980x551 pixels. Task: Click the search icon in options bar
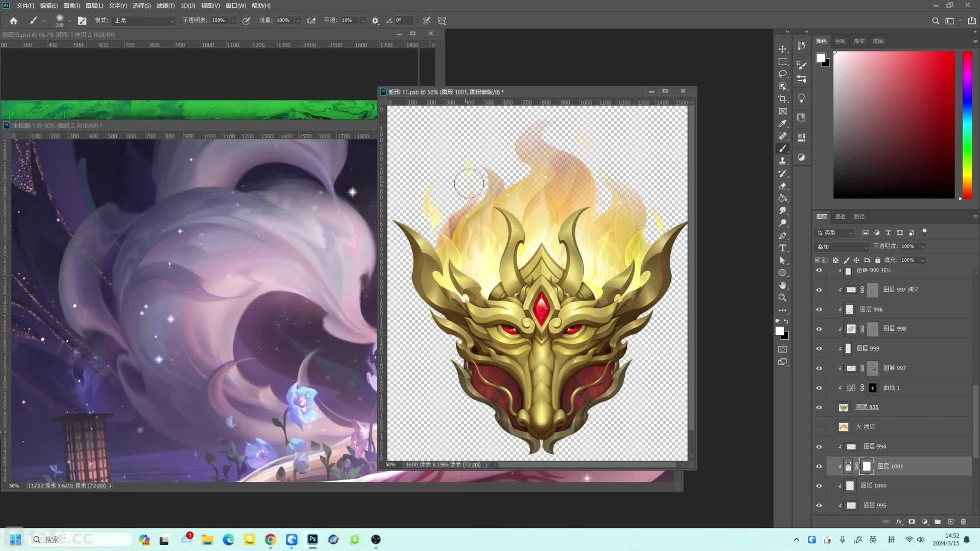pos(935,21)
